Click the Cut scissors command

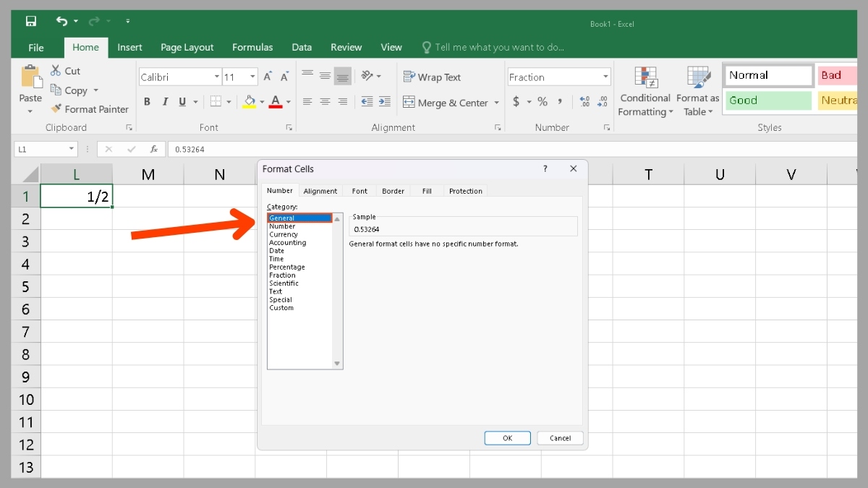point(65,71)
